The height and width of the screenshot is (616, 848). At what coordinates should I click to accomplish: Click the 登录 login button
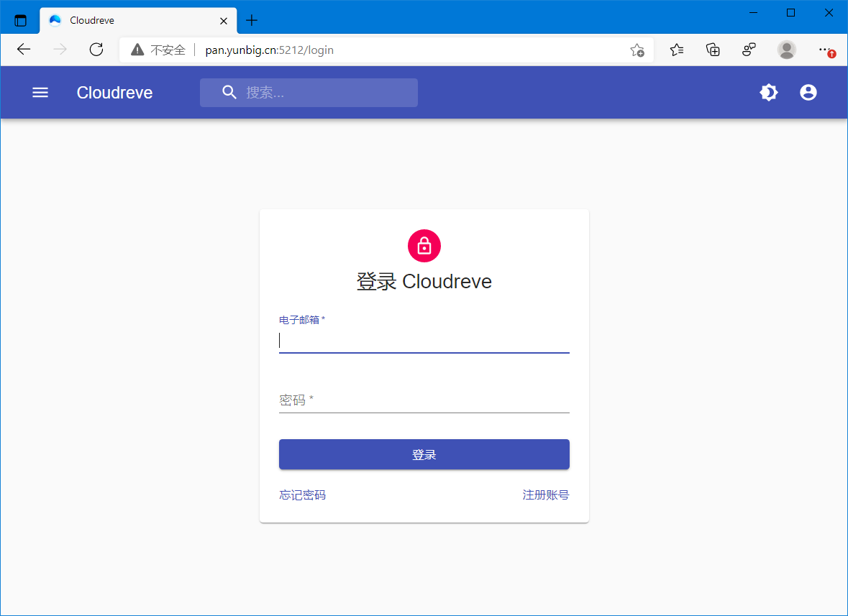pyautogui.click(x=424, y=454)
